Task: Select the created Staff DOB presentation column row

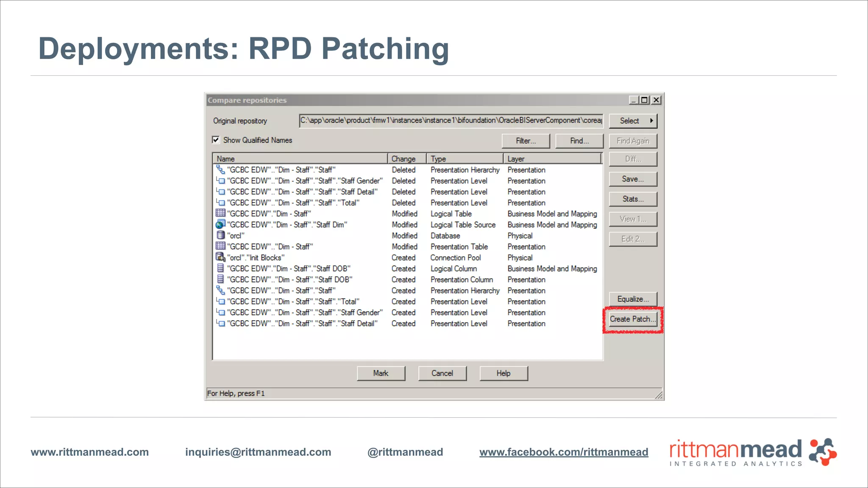Action: [x=290, y=280]
